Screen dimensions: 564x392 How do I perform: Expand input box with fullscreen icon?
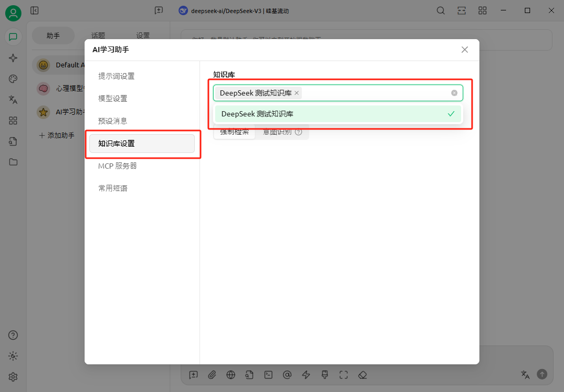click(344, 375)
